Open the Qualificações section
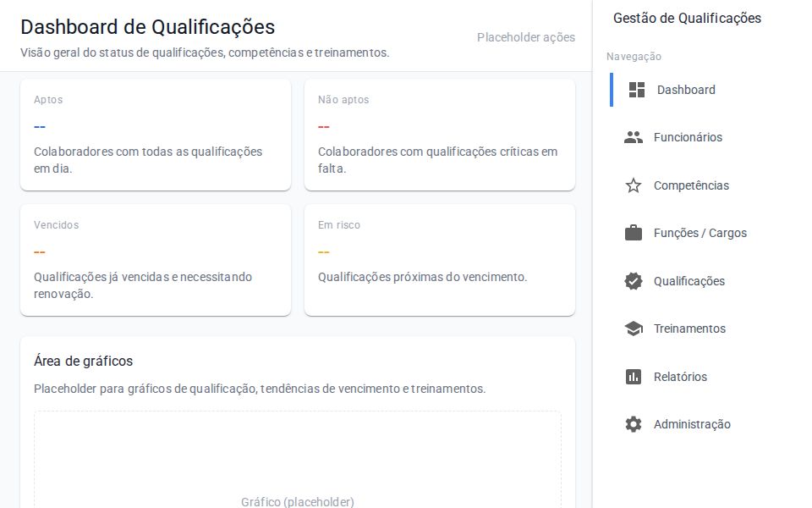This screenshot has width=812, height=508. [x=689, y=281]
